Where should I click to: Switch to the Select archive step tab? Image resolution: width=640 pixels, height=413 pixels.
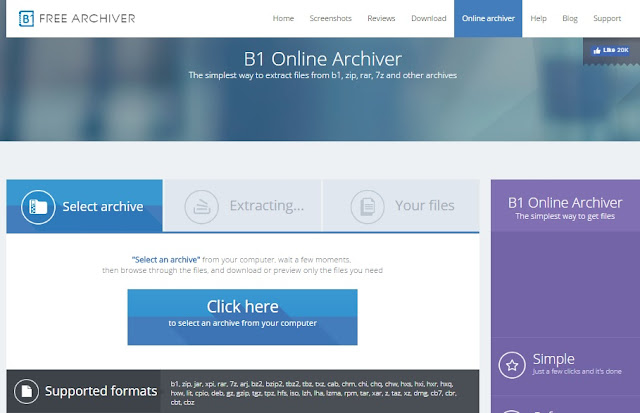pos(84,206)
